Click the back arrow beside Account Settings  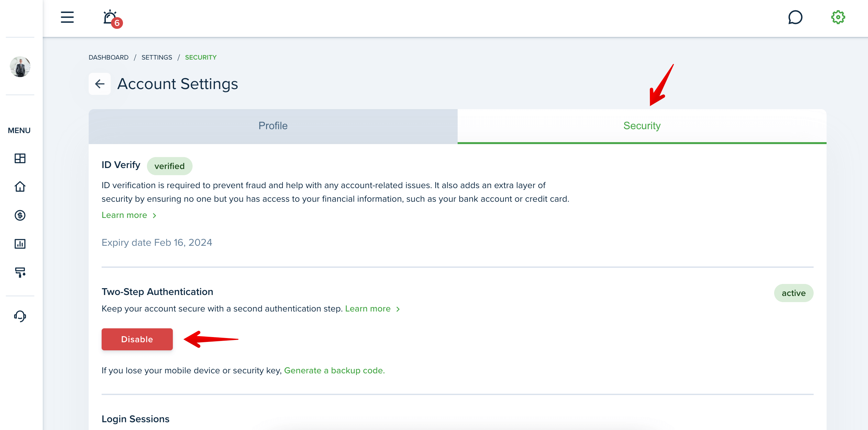click(99, 84)
